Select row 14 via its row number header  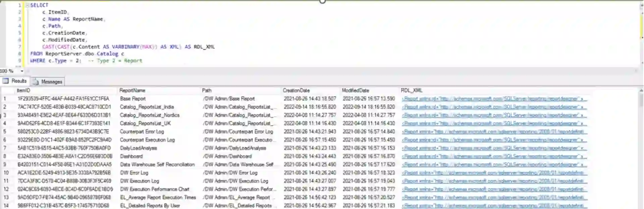[6, 206]
